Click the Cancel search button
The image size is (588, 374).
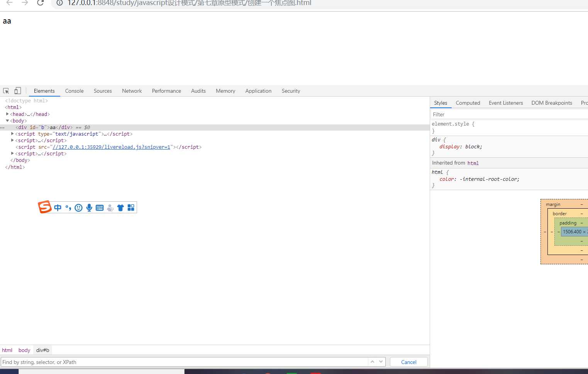(408, 362)
